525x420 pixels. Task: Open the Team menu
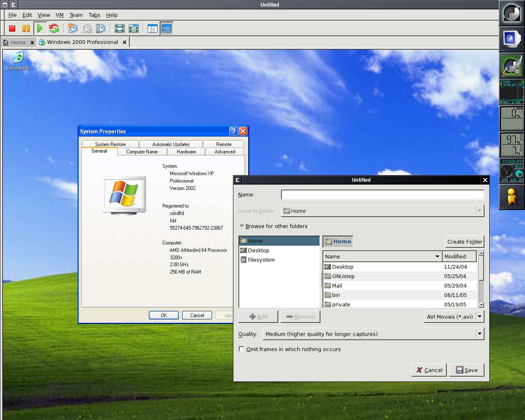(76, 15)
